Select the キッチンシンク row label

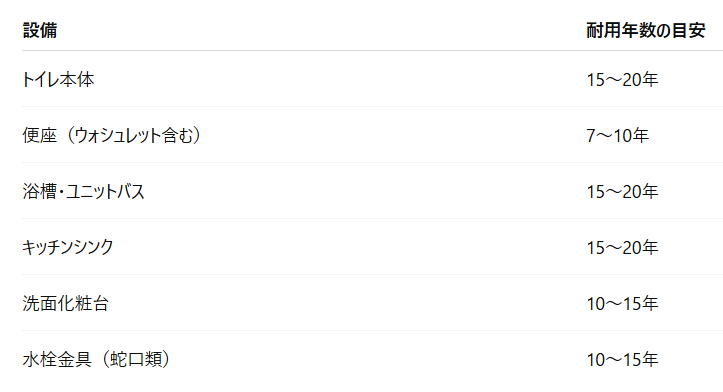coord(68,248)
